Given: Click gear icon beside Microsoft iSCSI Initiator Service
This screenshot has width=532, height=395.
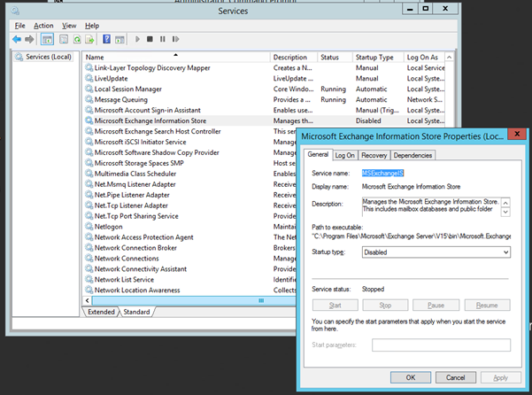Looking at the screenshot, I should pos(89,142).
